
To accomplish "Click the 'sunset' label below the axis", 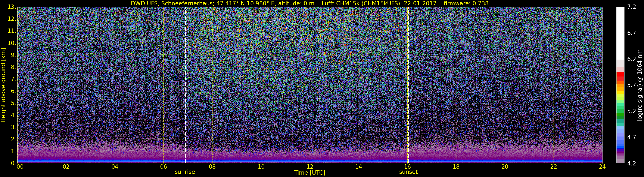I will click(408, 172).
